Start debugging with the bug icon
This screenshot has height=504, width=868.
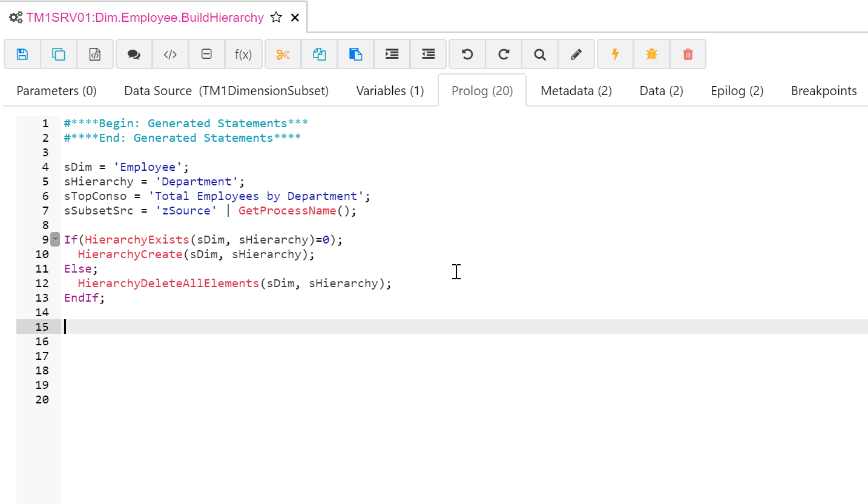pyautogui.click(x=651, y=55)
